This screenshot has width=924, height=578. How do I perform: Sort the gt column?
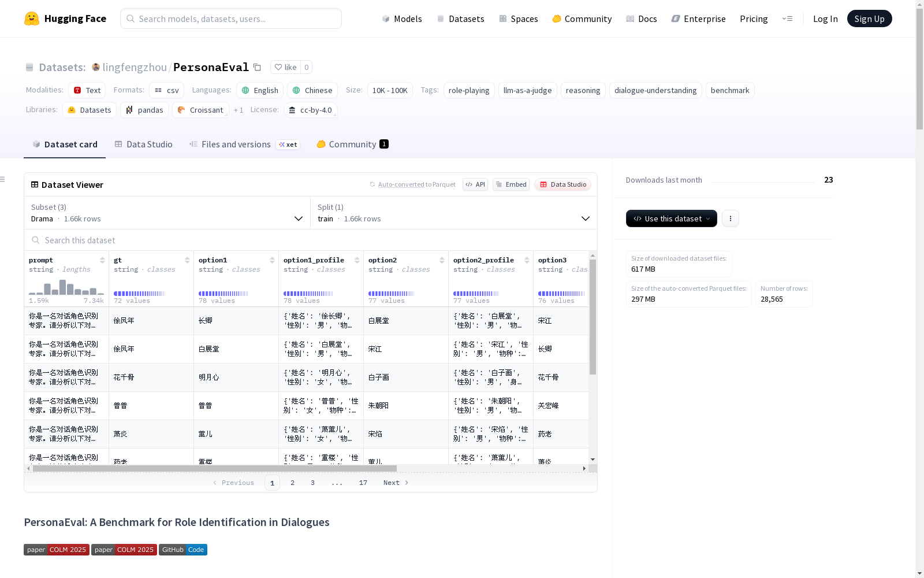pos(187,260)
